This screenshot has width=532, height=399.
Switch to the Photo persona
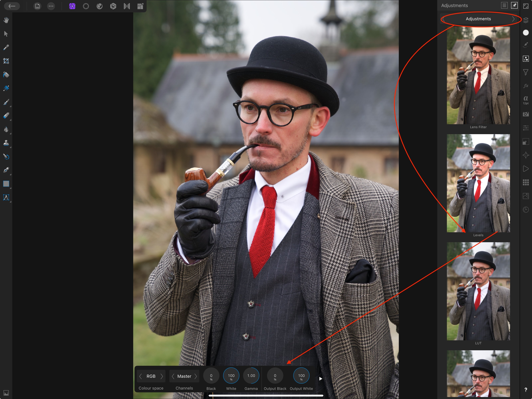coord(72,6)
